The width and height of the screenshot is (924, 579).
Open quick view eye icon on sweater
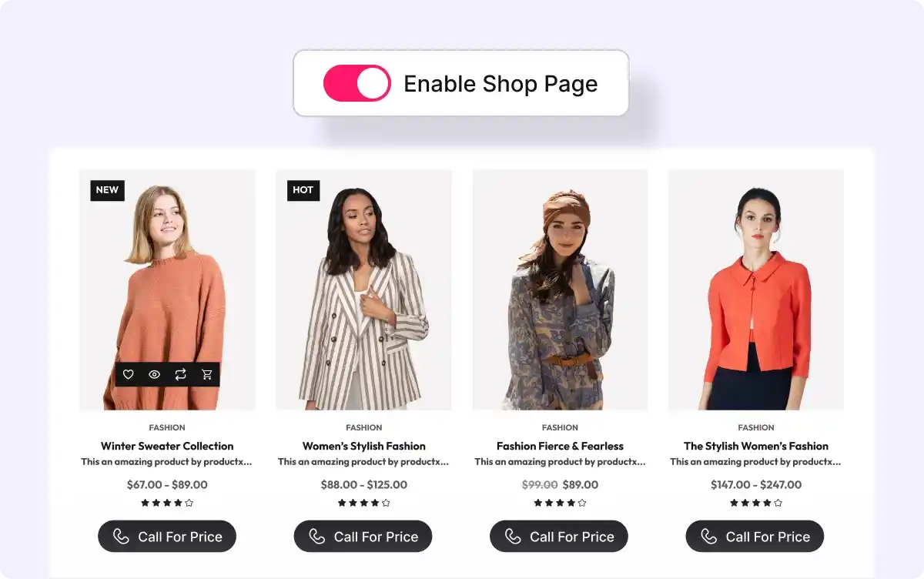155,374
